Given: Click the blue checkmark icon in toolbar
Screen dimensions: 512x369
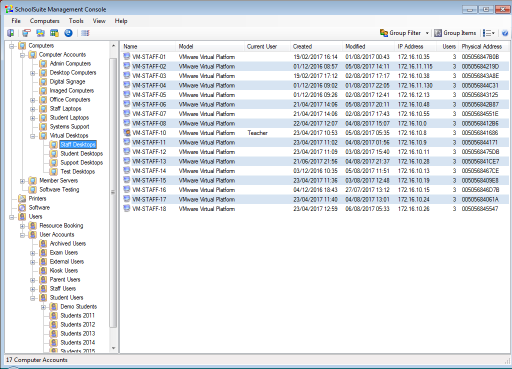Looking at the screenshot, I should pyautogui.click(x=505, y=33).
